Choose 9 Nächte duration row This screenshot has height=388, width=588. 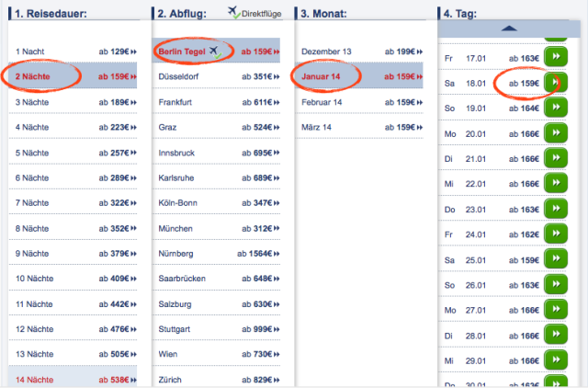pyautogui.click(x=73, y=254)
